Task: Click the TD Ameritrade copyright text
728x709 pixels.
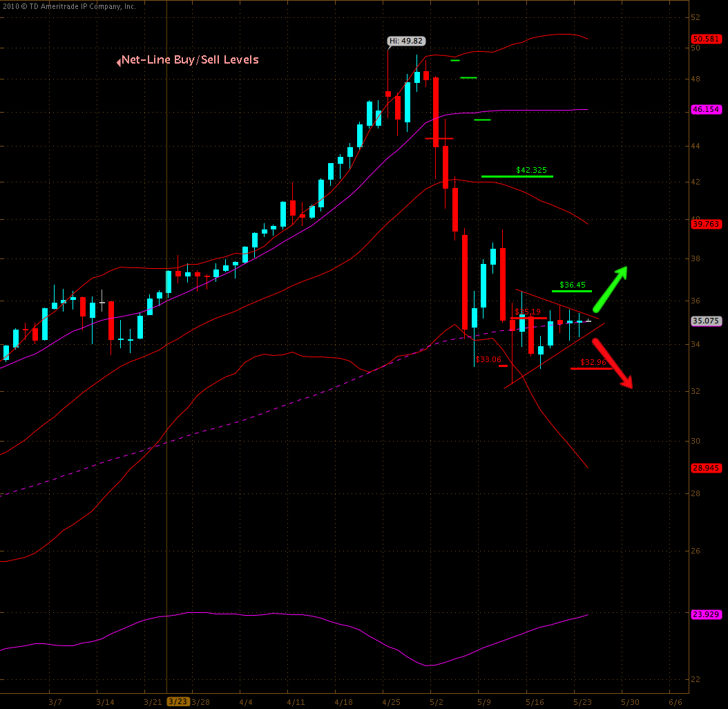Action: [68, 6]
